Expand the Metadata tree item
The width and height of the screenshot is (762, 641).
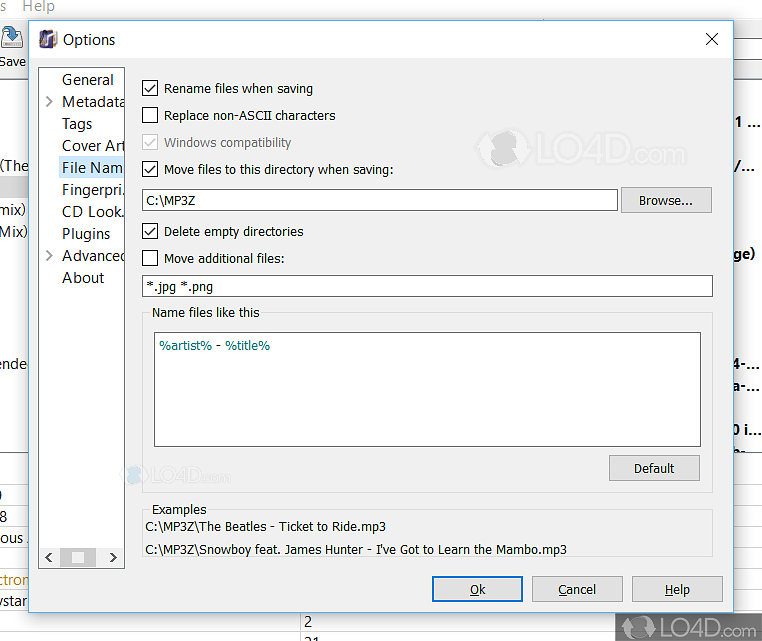[49, 102]
